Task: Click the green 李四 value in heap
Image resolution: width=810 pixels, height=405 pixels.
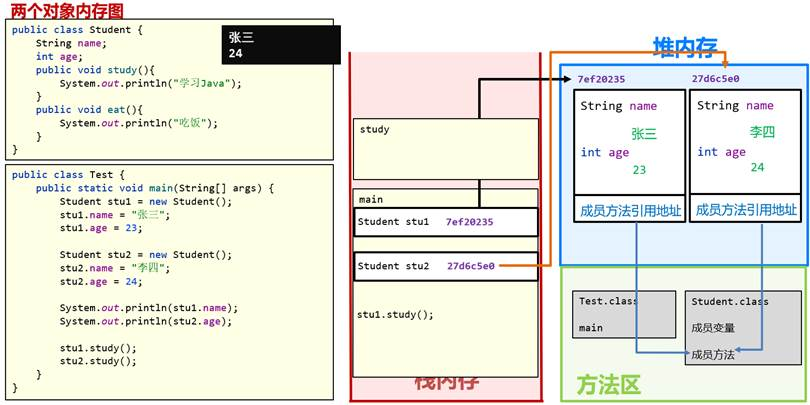Action: (x=762, y=132)
